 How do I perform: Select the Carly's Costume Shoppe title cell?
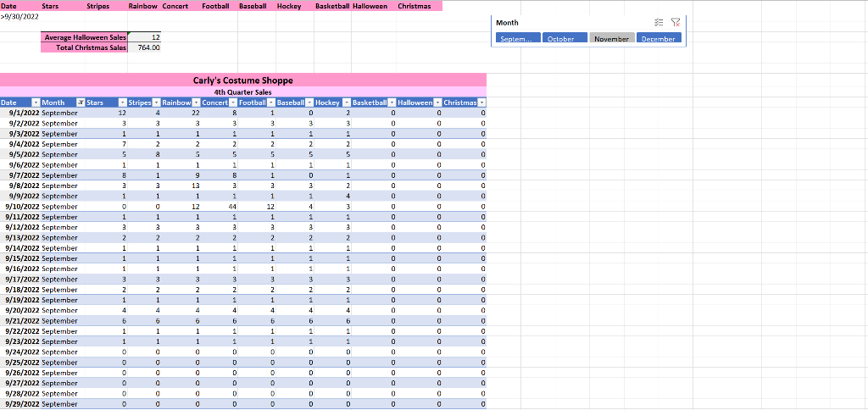243,80
